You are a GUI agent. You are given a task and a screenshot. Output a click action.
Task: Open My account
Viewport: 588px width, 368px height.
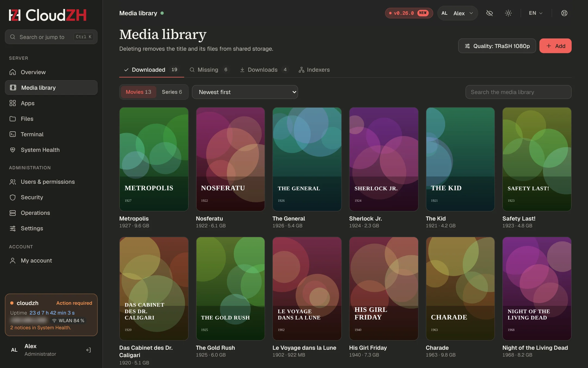coord(51,260)
